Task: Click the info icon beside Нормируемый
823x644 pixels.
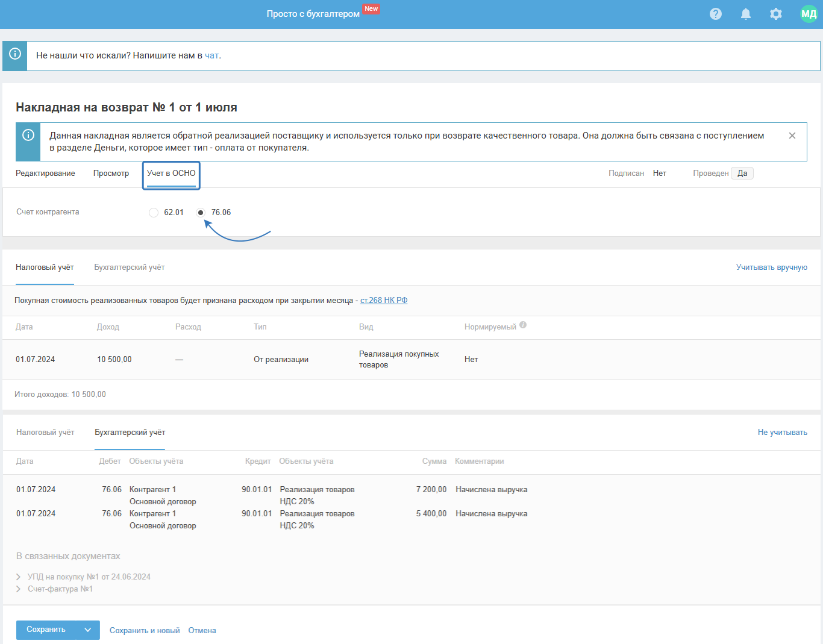Action: (x=523, y=325)
